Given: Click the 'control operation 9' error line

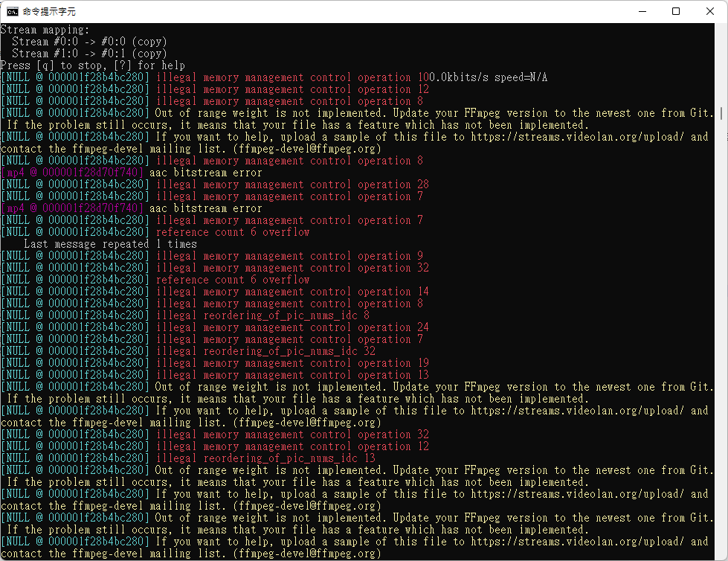Looking at the screenshot, I should click(x=212, y=256).
